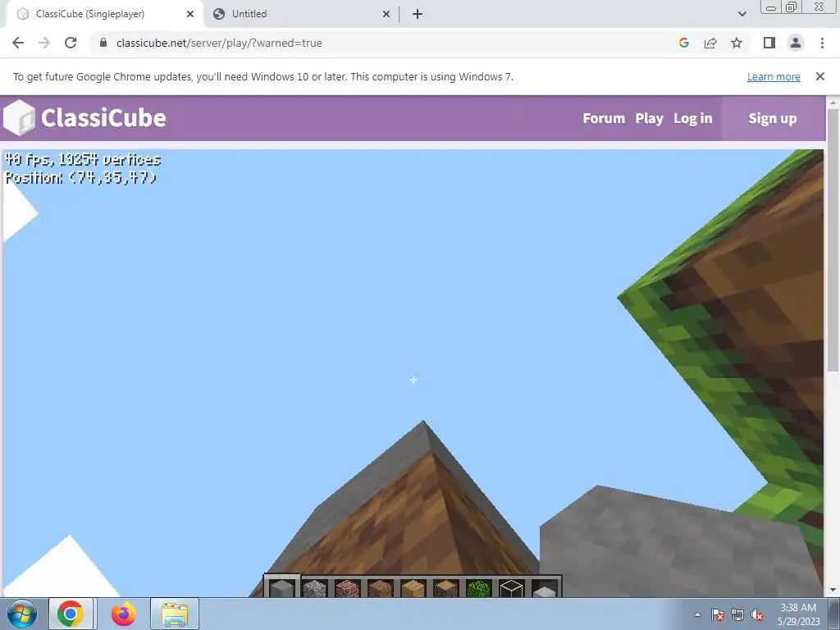Close the Untitled tab
Screen dimensions: 840x630
pyautogui.click(x=386, y=14)
